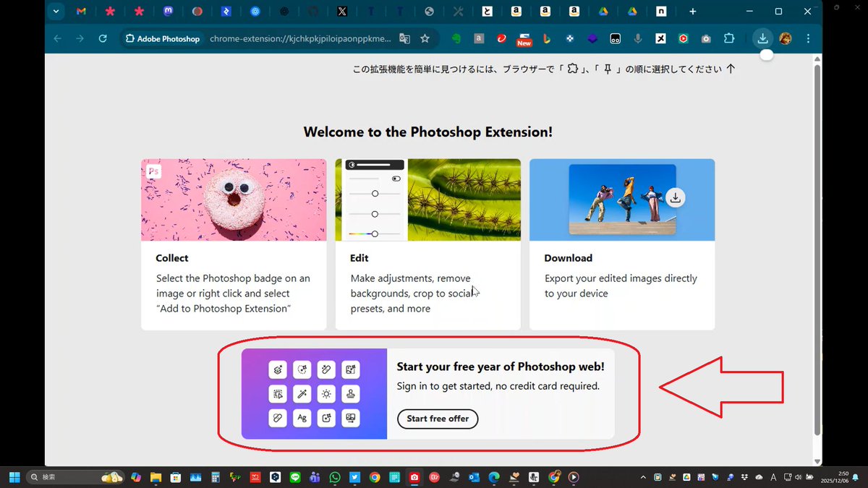868x488 pixels.
Task: Click the Start free offer button
Action: click(x=438, y=419)
